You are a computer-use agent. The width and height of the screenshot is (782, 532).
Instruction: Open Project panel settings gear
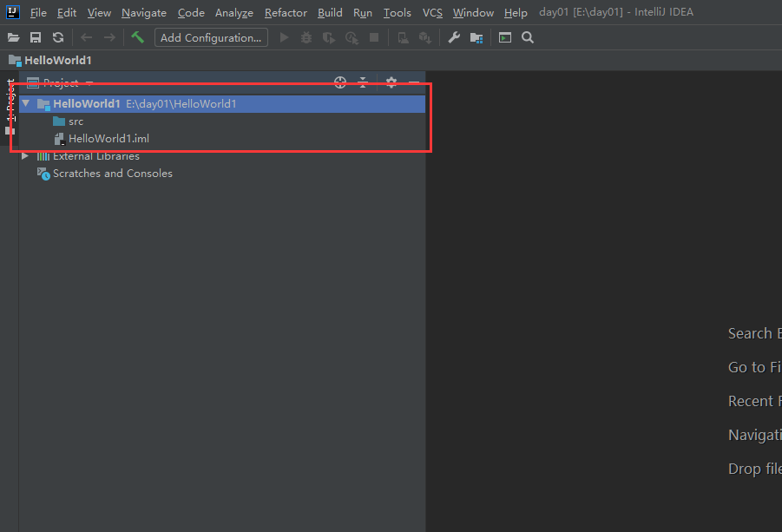(x=391, y=82)
